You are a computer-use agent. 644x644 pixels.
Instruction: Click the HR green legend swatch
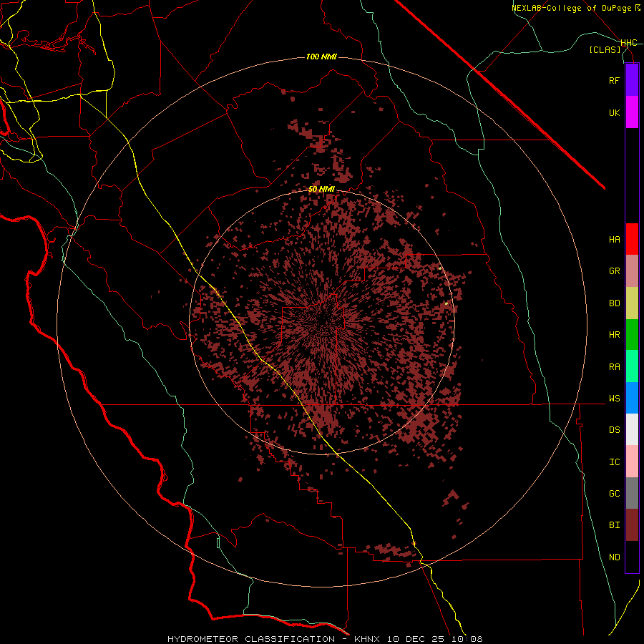(x=632, y=335)
